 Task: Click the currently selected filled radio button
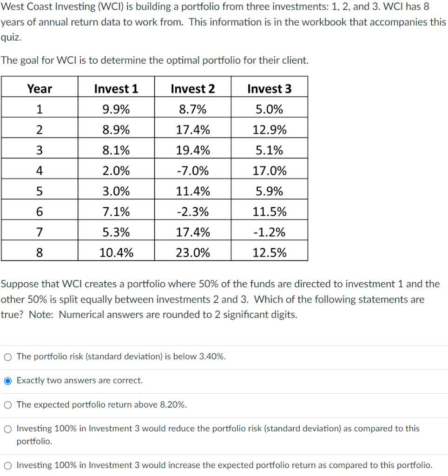coord(7,380)
